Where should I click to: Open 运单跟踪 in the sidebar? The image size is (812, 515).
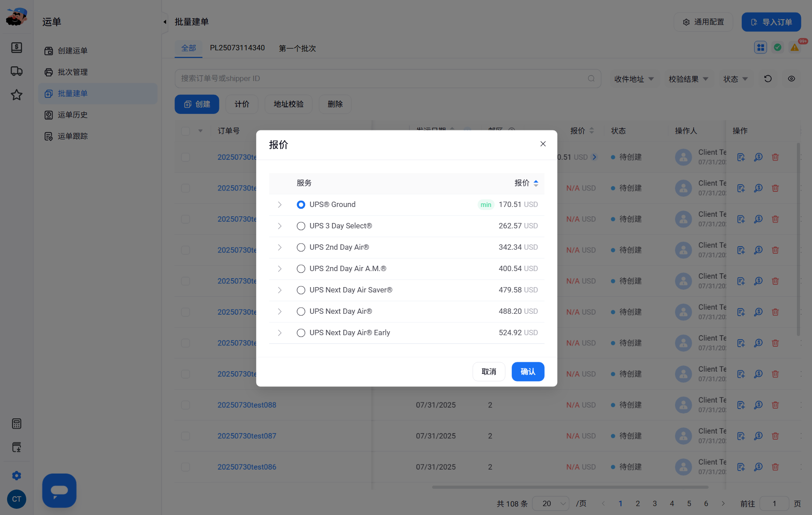pyautogui.click(x=97, y=136)
